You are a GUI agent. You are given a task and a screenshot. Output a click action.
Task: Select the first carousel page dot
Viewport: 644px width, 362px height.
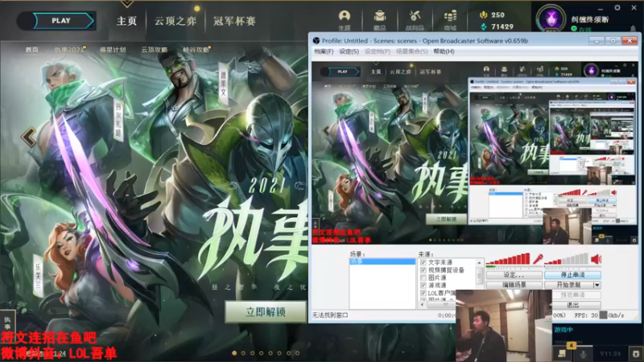click(x=234, y=353)
